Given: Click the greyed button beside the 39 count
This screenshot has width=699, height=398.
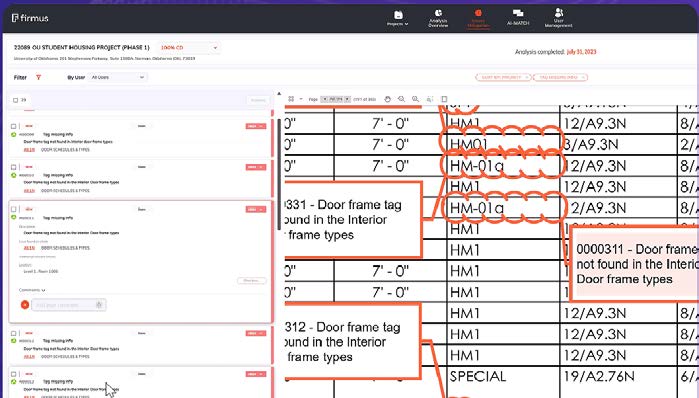Looking at the screenshot, I should (258, 100).
